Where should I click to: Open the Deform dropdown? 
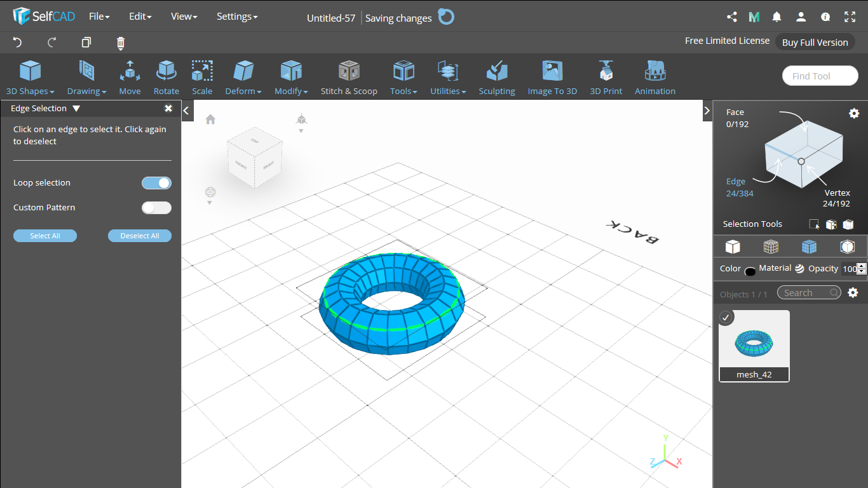point(243,78)
